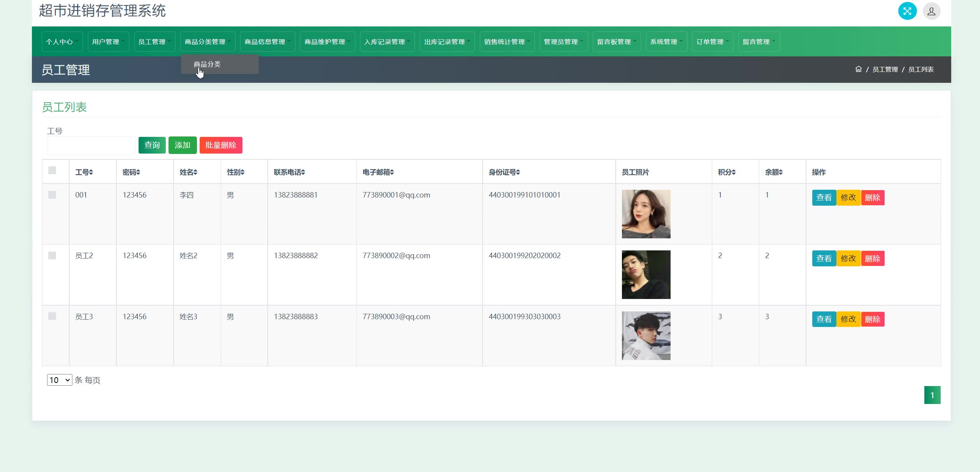Select the checkbox for employee 001
The image size is (980, 472).
(52, 195)
